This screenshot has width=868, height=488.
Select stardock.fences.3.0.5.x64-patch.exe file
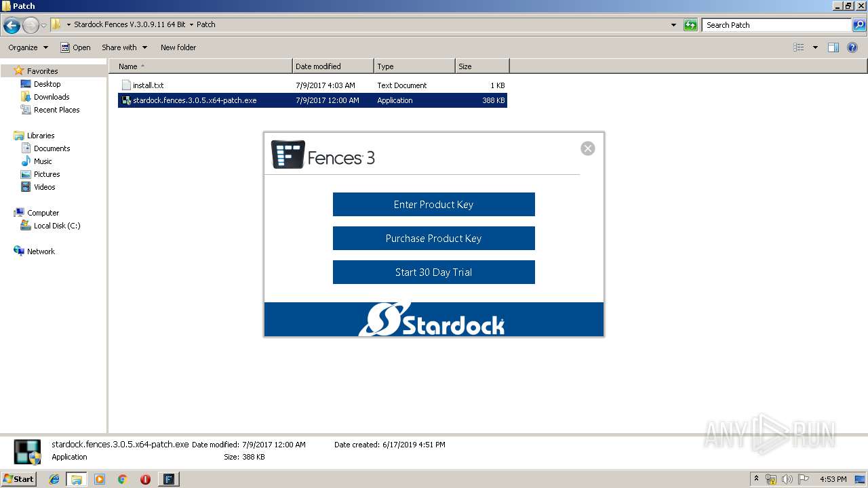coord(313,100)
